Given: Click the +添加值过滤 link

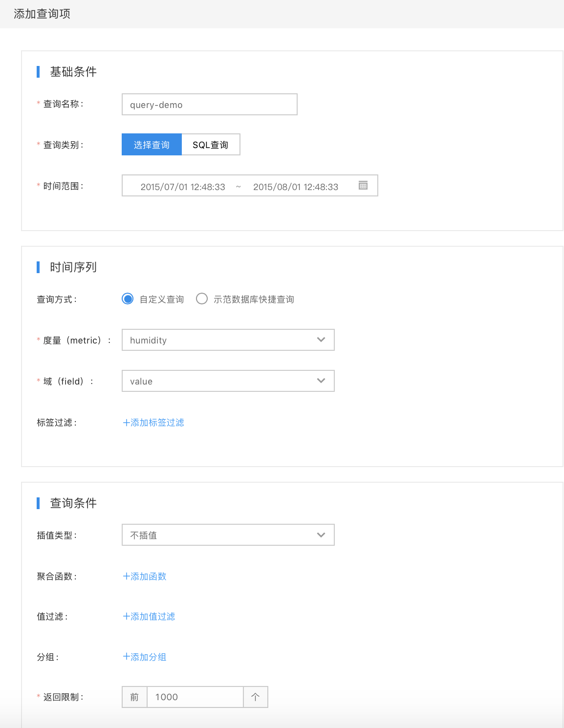Looking at the screenshot, I should point(149,617).
